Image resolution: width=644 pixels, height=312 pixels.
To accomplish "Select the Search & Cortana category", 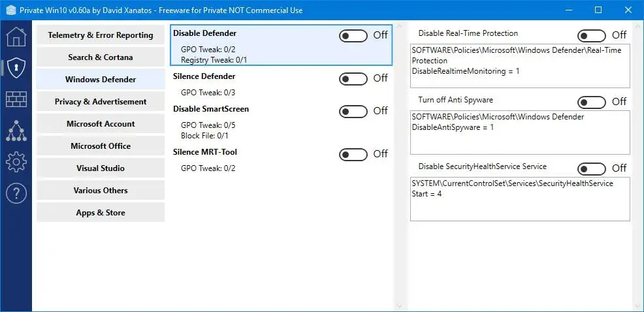I will point(101,57).
